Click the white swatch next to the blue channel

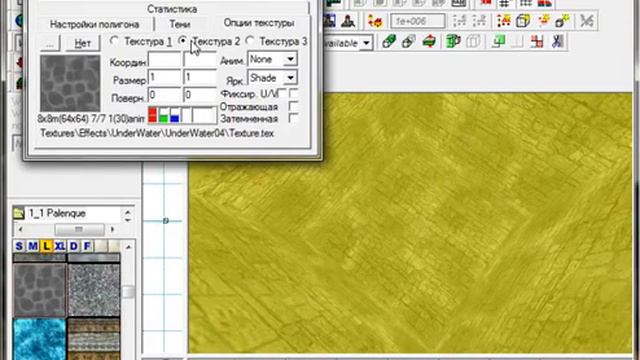186,115
